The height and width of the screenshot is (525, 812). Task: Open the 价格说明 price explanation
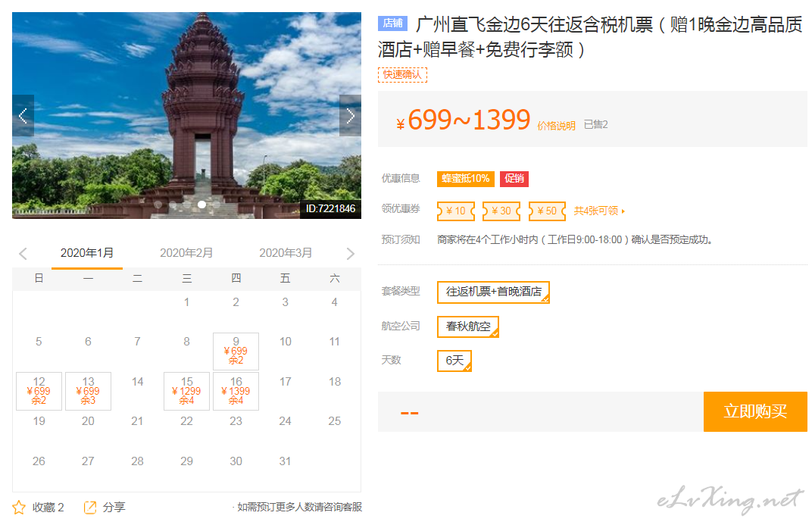point(556,126)
